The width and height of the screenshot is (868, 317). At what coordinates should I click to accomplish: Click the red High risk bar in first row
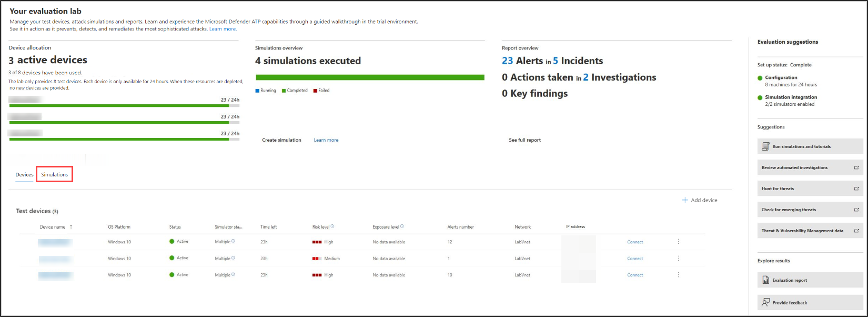click(317, 242)
